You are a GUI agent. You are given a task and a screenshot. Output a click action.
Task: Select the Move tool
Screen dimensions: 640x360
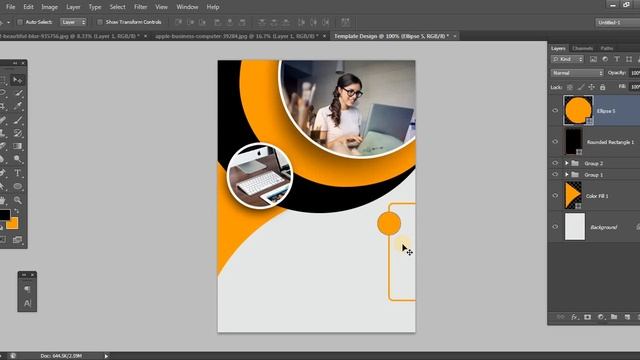(17, 80)
